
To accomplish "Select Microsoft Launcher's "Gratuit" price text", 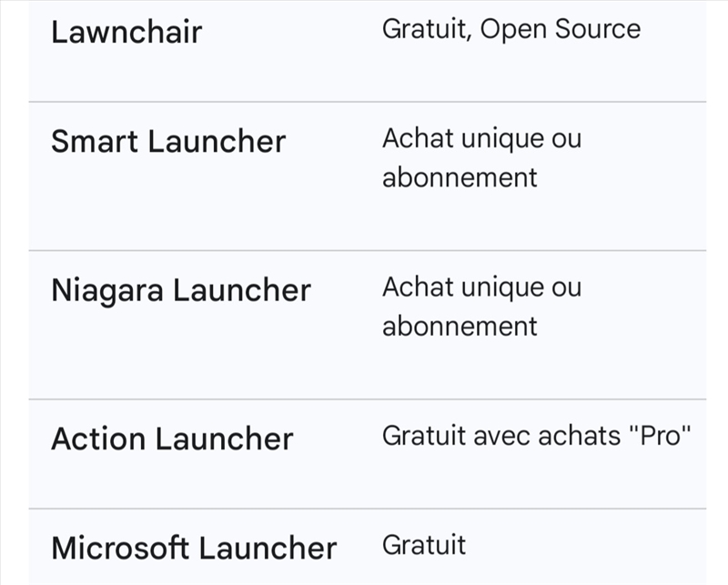I will coord(424,545).
